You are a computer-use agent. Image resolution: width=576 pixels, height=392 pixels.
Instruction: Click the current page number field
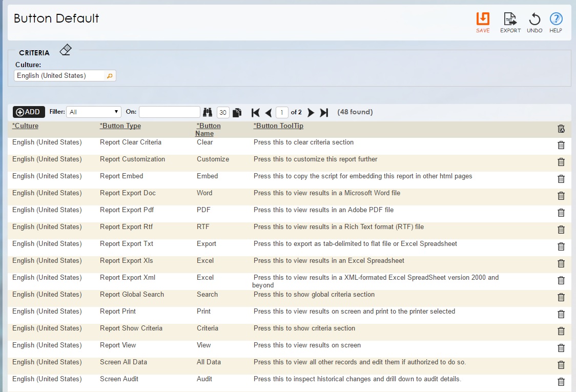tap(282, 112)
